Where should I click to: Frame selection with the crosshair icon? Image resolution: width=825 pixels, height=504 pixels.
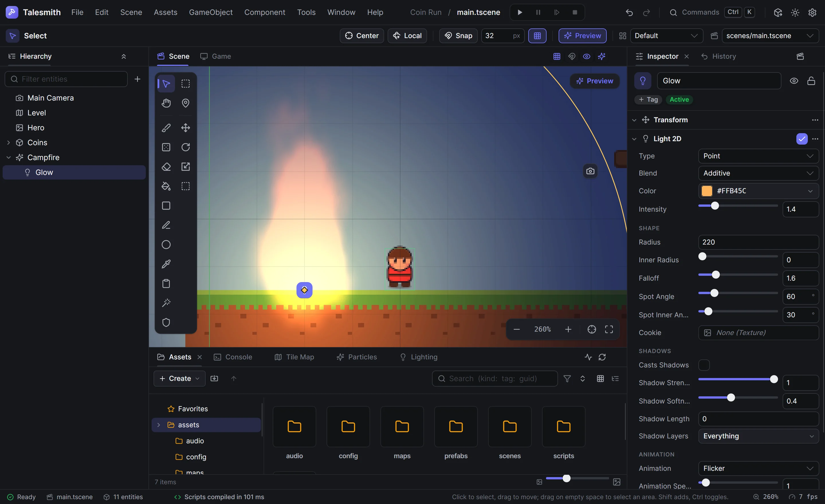pyautogui.click(x=592, y=329)
